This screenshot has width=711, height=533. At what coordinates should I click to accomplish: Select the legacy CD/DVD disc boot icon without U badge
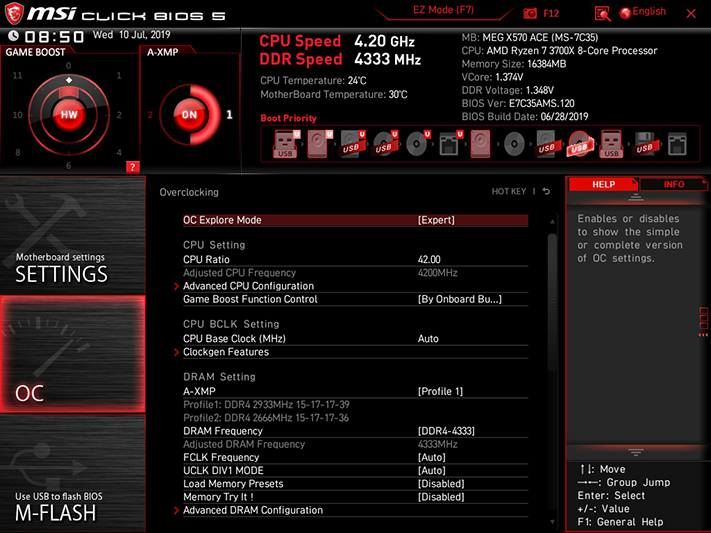[x=514, y=144]
